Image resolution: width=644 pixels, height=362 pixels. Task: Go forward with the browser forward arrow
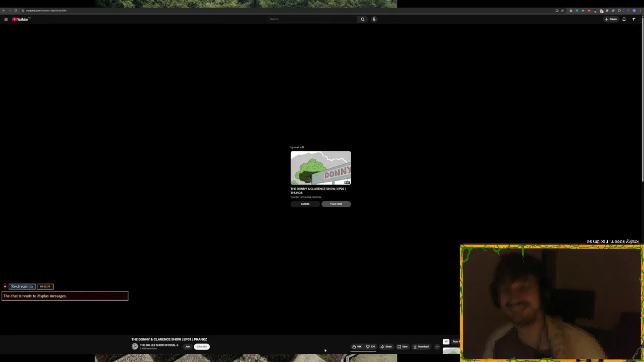[x=10, y=11]
